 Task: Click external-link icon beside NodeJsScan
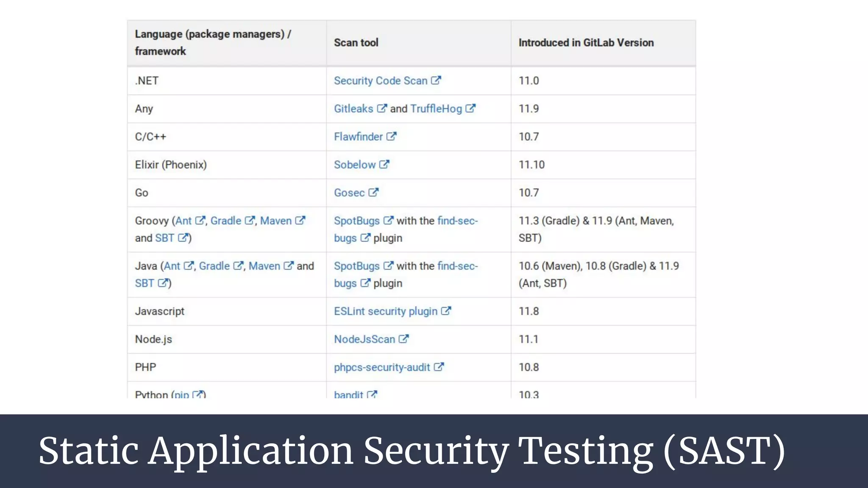[403, 338]
